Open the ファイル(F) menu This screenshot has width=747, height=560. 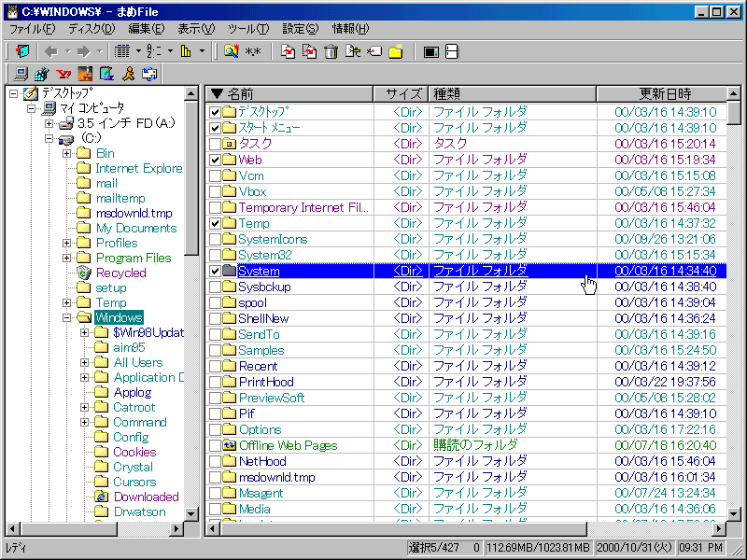[33, 29]
